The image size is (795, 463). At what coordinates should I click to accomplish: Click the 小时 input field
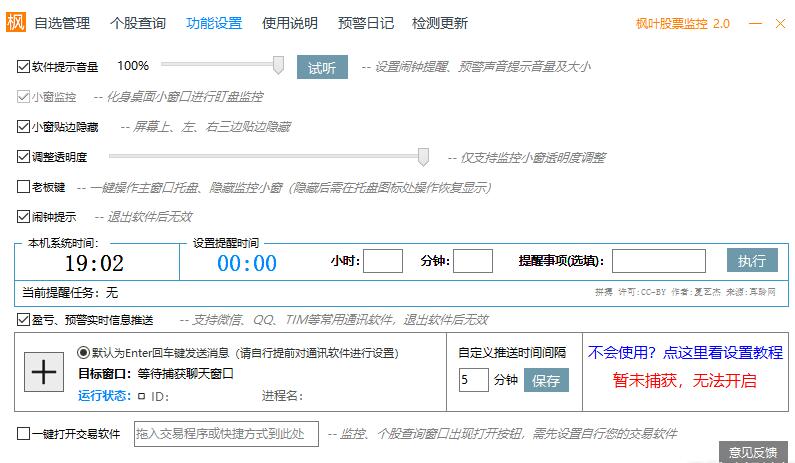click(382, 261)
